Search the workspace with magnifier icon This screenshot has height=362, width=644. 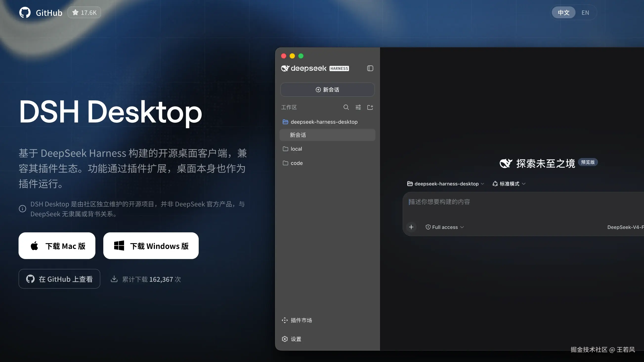(346, 107)
